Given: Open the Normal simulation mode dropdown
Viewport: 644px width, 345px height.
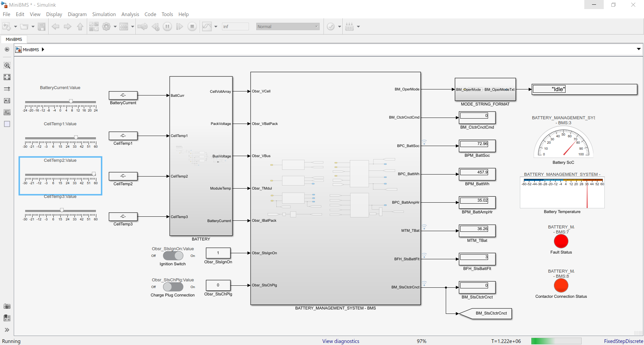Looking at the screenshot, I should click(288, 26).
